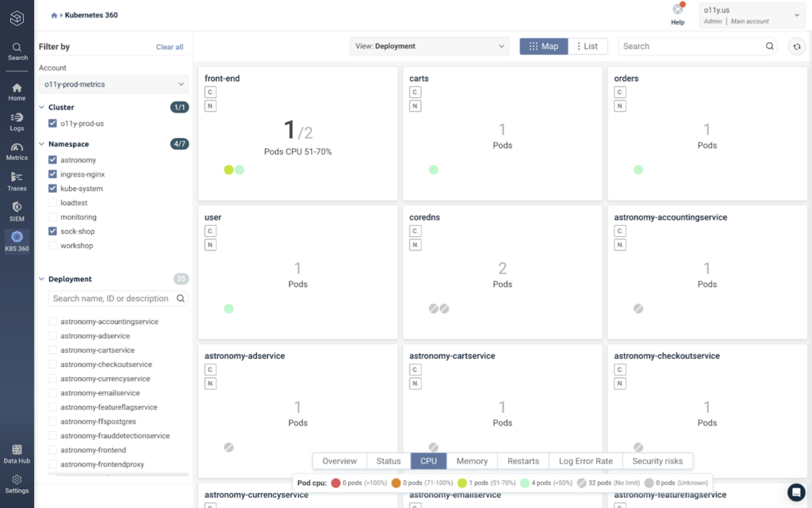812x508 pixels.
Task: Switch to the Memory tab
Action: tap(472, 461)
